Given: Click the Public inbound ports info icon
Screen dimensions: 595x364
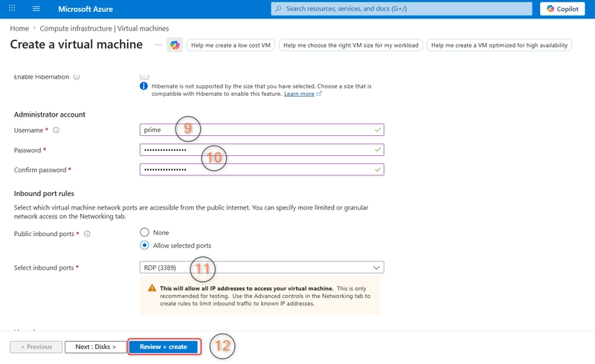Looking at the screenshot, I should (x=87, y=233).
